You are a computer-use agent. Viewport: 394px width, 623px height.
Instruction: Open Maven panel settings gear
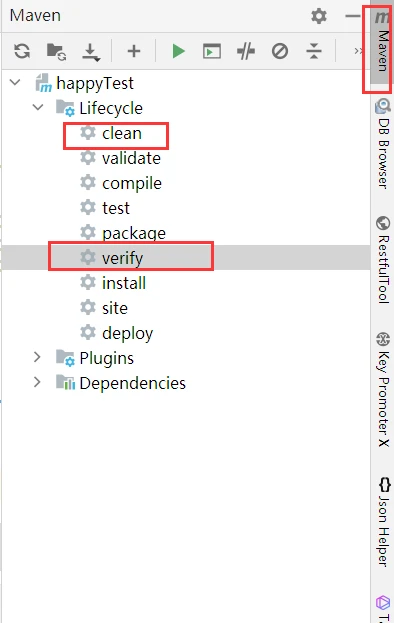click(319, 16)
